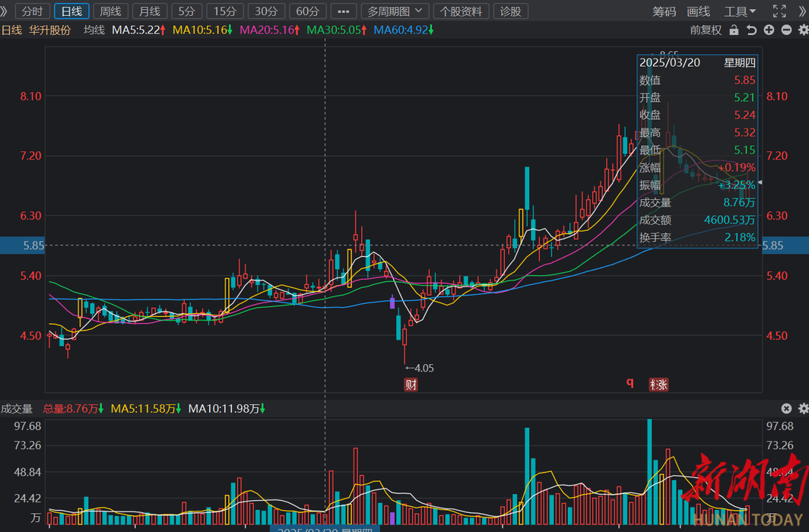809x532 pixels.
Task: Click the left axis 5.85 crosshair price label
Action: [x=23, y=245]
